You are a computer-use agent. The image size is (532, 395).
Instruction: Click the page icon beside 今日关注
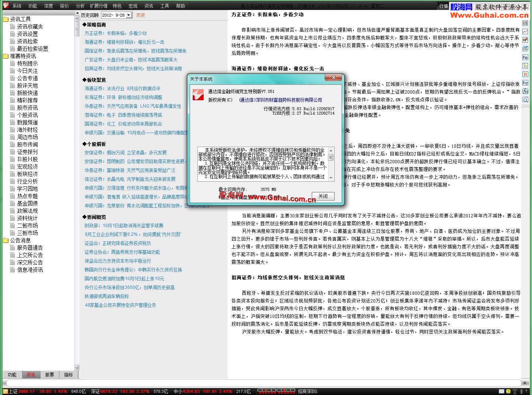[13, 71]
